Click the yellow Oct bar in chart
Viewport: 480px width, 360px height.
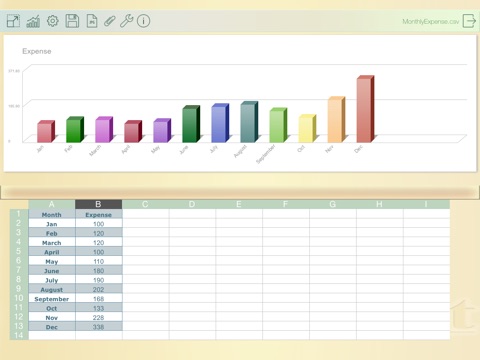pyautogui.click(x=307, y=129)
